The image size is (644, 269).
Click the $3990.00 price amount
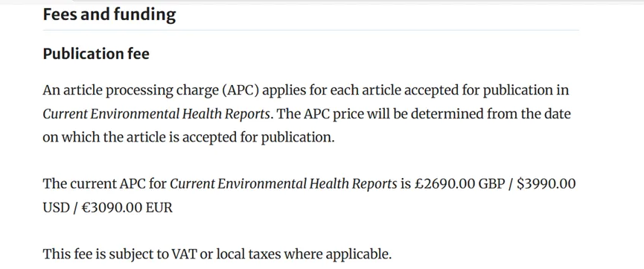click(546, 184)
